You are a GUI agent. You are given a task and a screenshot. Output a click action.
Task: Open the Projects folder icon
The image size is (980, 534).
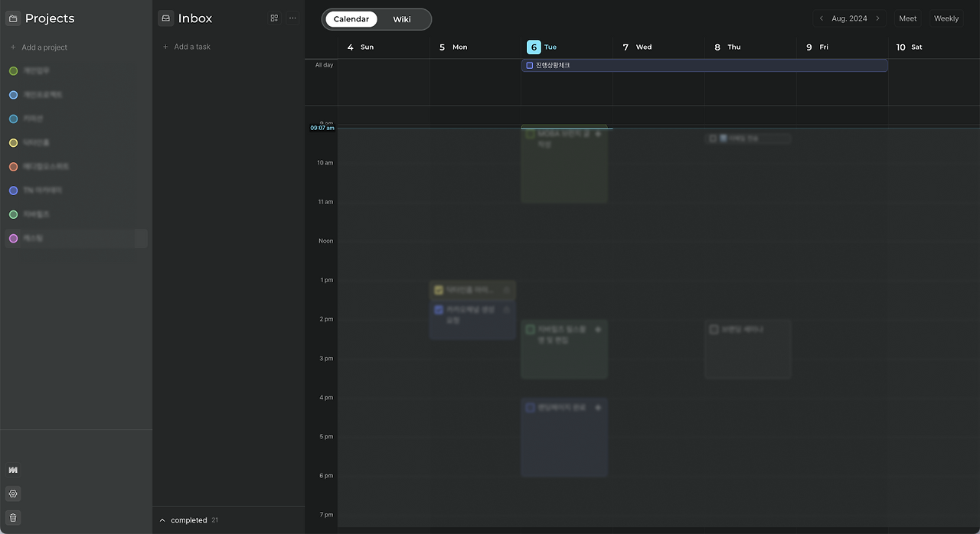[x=13, y=18]
